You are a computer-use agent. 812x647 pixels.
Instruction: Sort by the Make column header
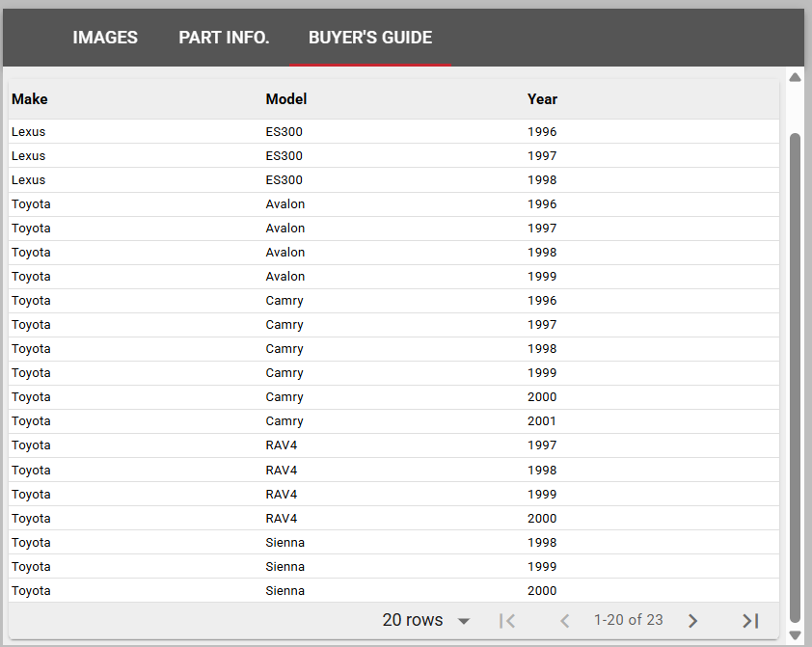pos(30,99)
